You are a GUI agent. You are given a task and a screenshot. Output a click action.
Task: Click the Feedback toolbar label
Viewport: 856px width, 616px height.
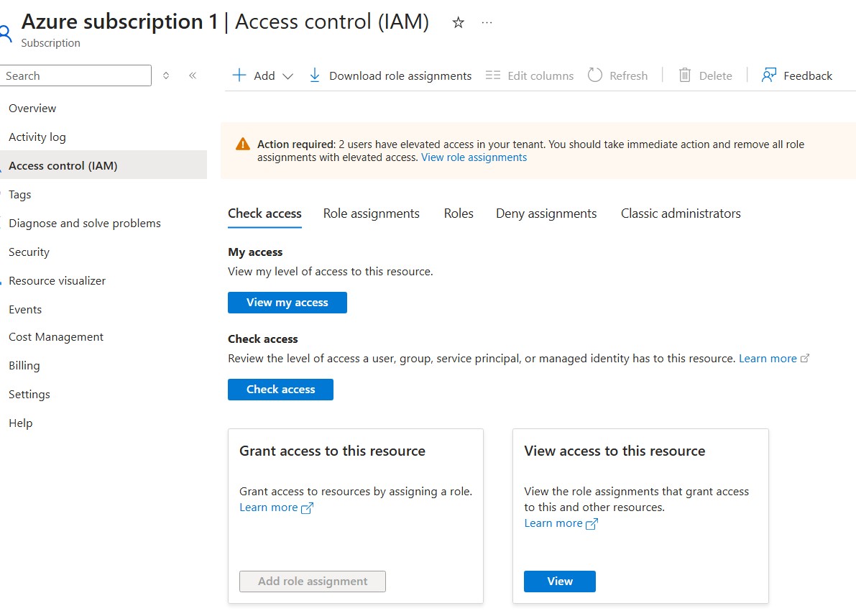(808, 76)
